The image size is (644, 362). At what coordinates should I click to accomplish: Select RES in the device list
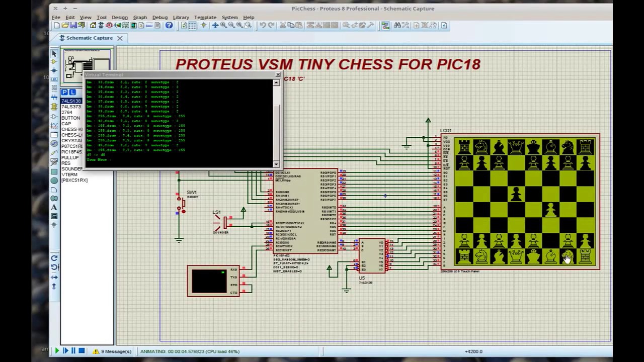tap(66, 163)
